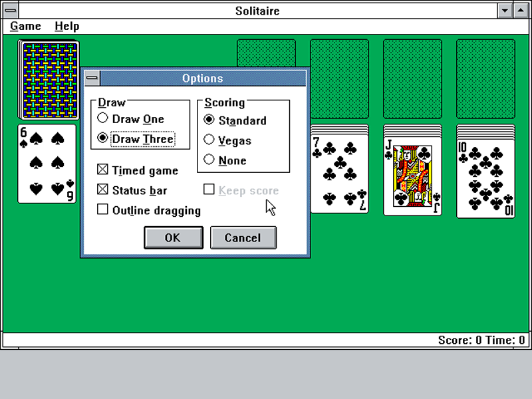Disable the Timed game checkbox
The image size is (532, 399).
103,170
